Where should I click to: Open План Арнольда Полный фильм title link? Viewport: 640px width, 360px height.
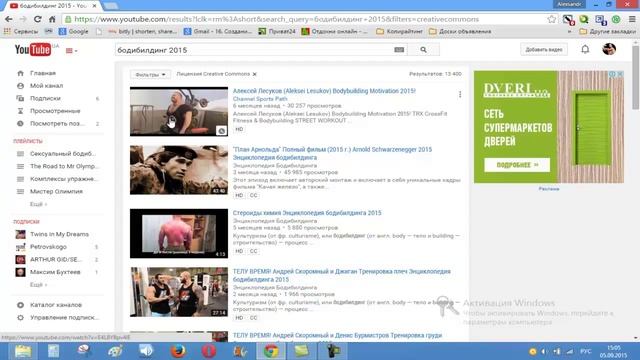click(332, 153)
